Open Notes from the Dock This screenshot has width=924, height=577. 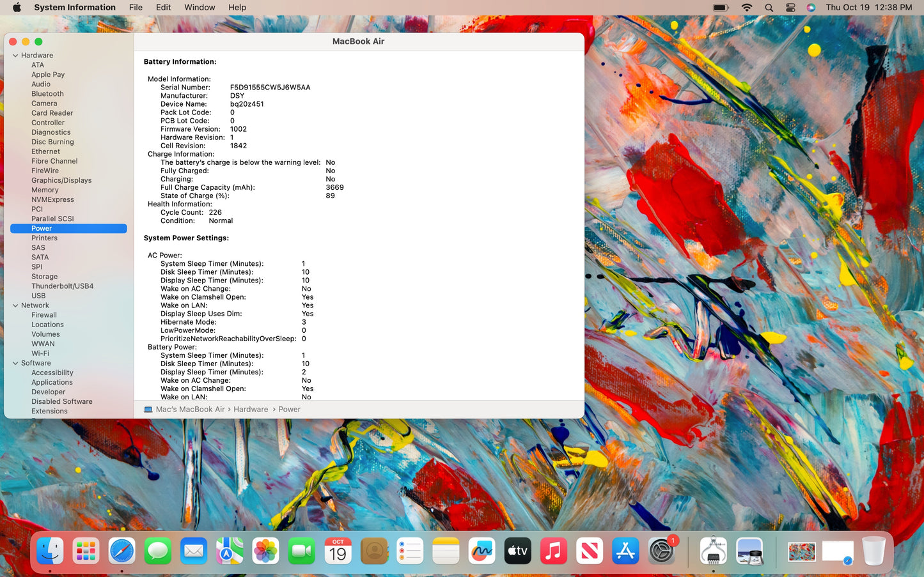coord(446,550)
